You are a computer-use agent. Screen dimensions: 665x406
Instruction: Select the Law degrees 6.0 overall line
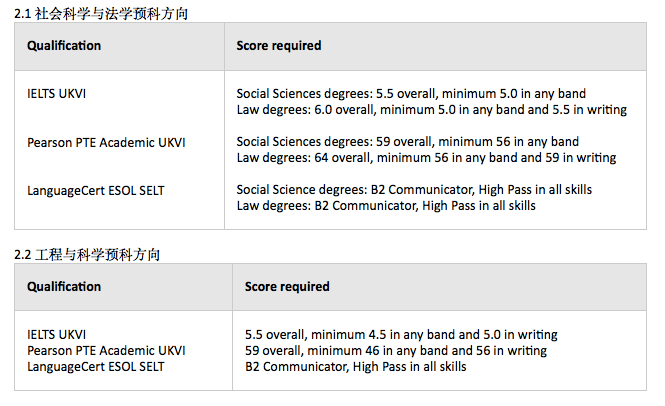click(431, 109)
